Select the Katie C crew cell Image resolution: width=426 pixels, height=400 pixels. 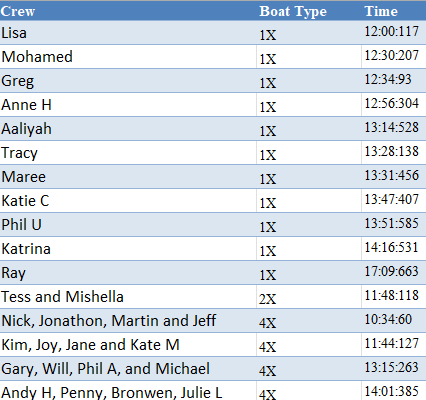[128, 201]
